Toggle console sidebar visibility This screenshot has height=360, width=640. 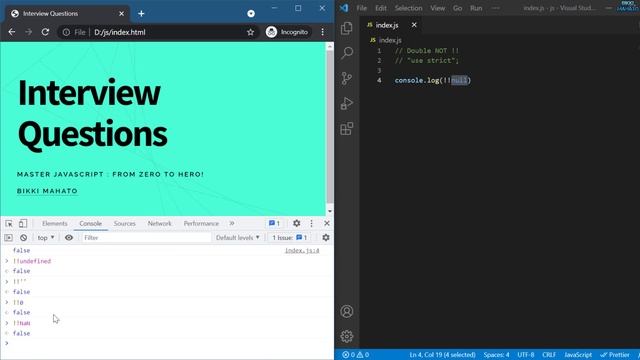point(9,238)
